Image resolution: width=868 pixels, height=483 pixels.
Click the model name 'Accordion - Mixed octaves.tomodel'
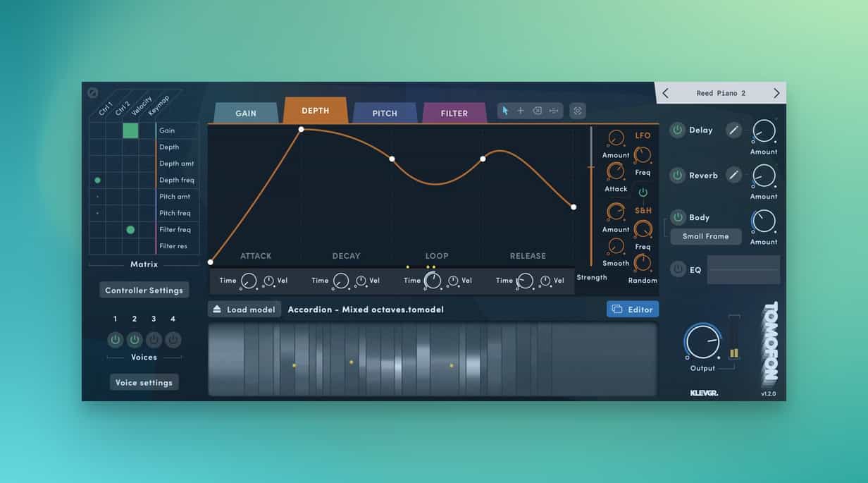coord(366,309)
